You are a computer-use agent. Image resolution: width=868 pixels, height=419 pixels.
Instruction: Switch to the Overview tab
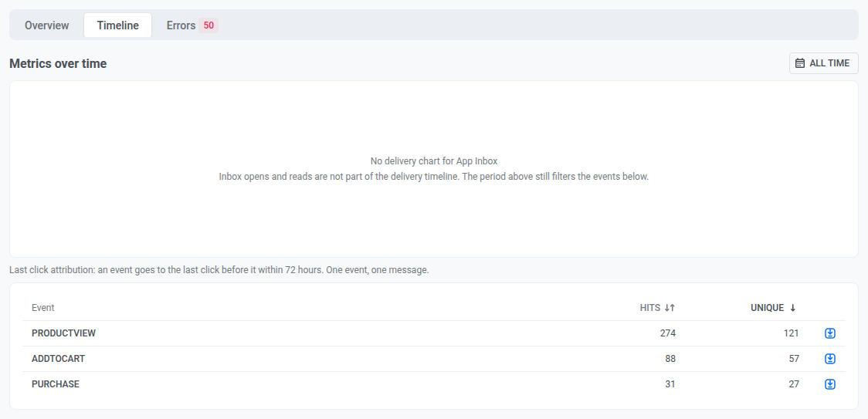coord(47,25)
